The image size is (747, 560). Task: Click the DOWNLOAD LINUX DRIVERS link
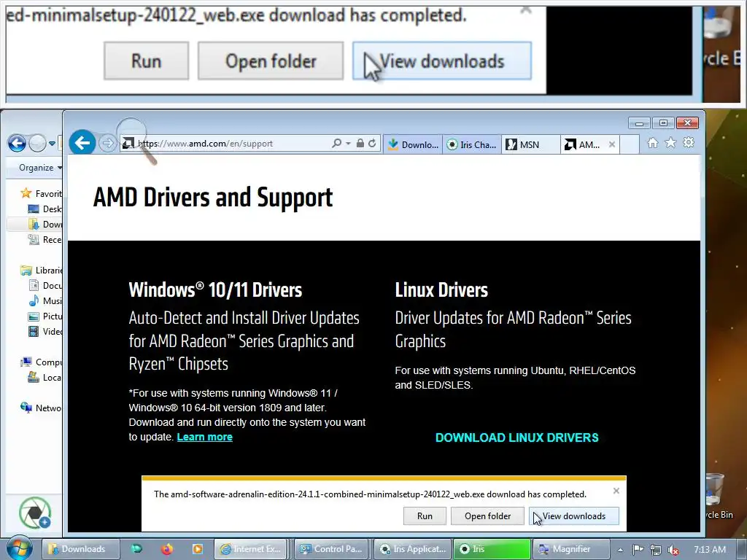click(x=517, y=437)
